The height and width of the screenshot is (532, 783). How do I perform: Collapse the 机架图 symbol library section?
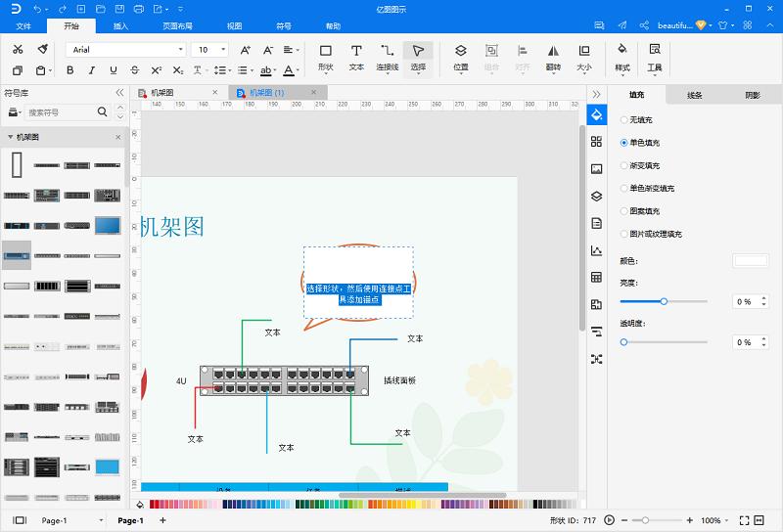coord(11,138)
